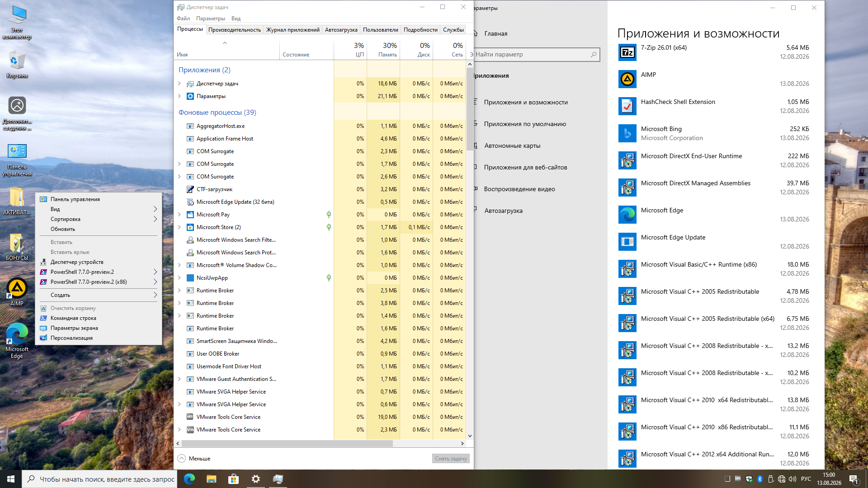Focus the taskbar search box
This screenshot has width=868, height=488.
click(99, 479)
